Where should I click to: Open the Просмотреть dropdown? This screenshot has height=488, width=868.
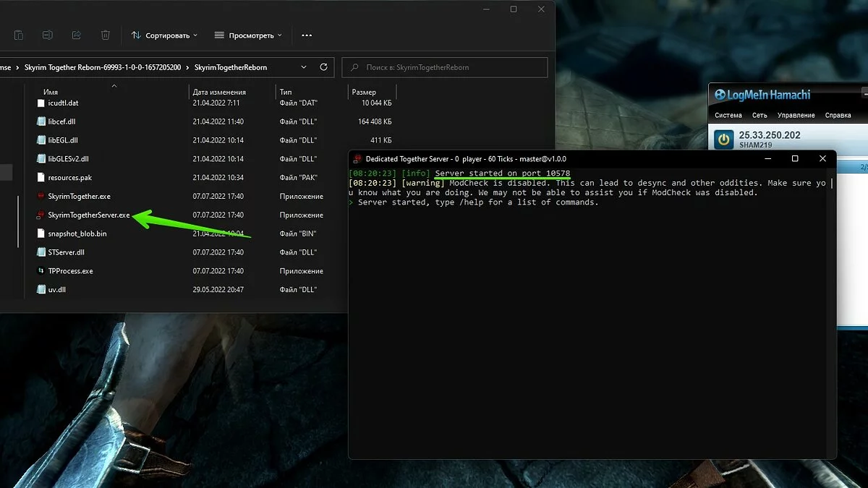(250, 35)
